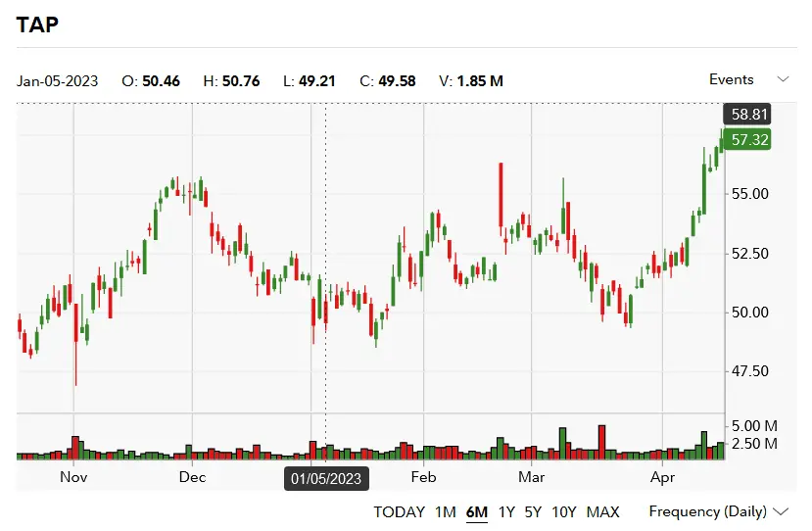Click the high price 50.76
Viewport: 812px width, 531px height.
[241, 81]
